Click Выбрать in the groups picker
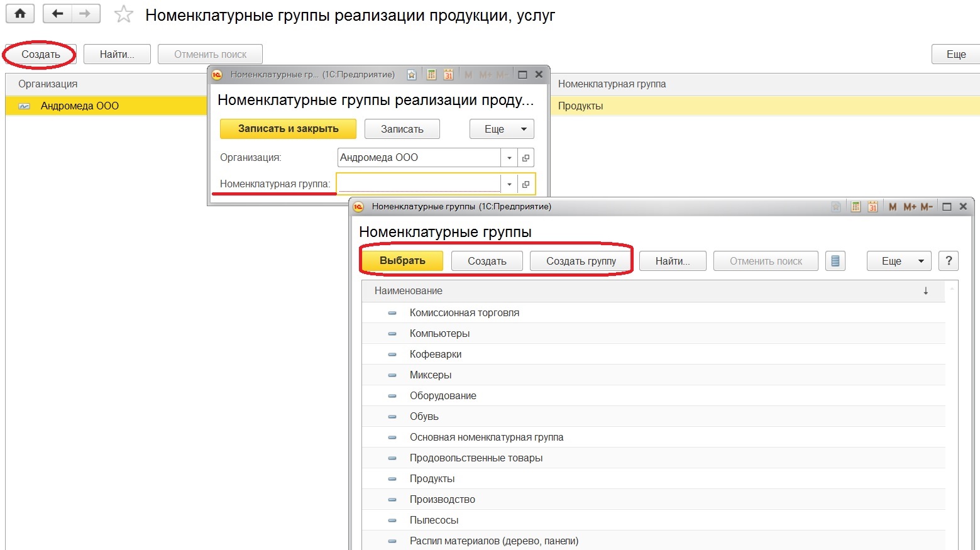 [402, 261]
